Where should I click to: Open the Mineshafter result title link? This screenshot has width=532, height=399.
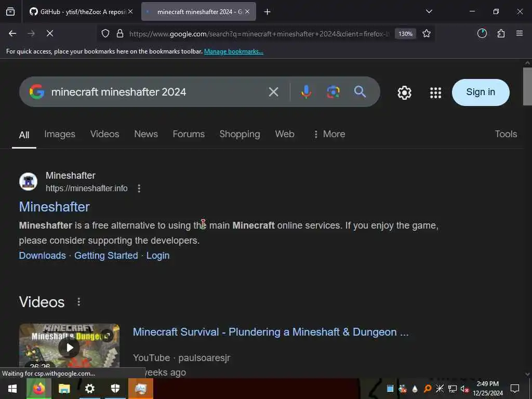click(x=54, y=207)
